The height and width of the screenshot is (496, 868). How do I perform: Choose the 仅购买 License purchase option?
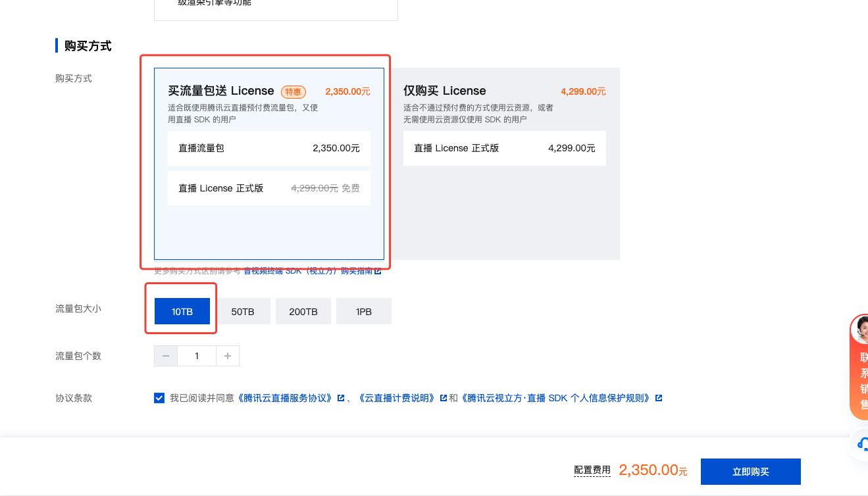pyautogui.click(x=504, y=163)
